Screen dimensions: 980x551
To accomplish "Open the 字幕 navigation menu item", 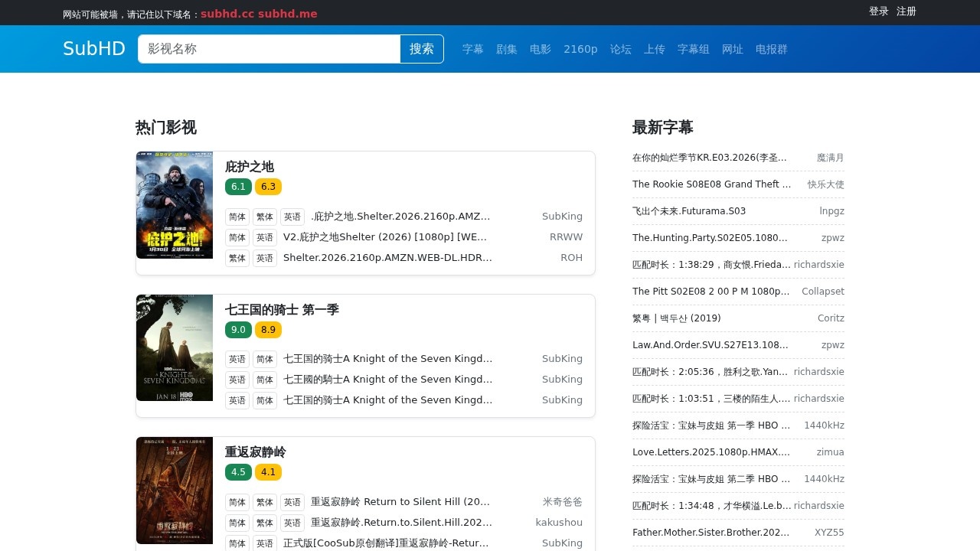I will click(x=472, y=49).
